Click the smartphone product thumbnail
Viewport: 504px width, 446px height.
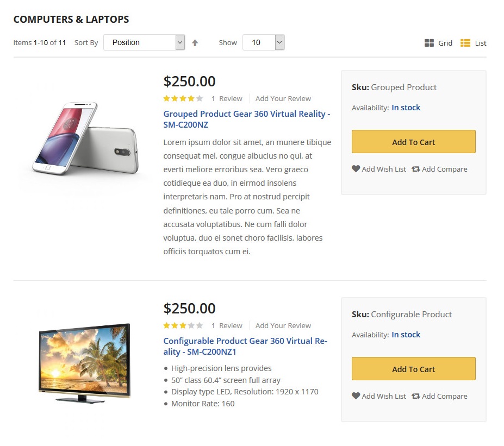coord(85,139)
